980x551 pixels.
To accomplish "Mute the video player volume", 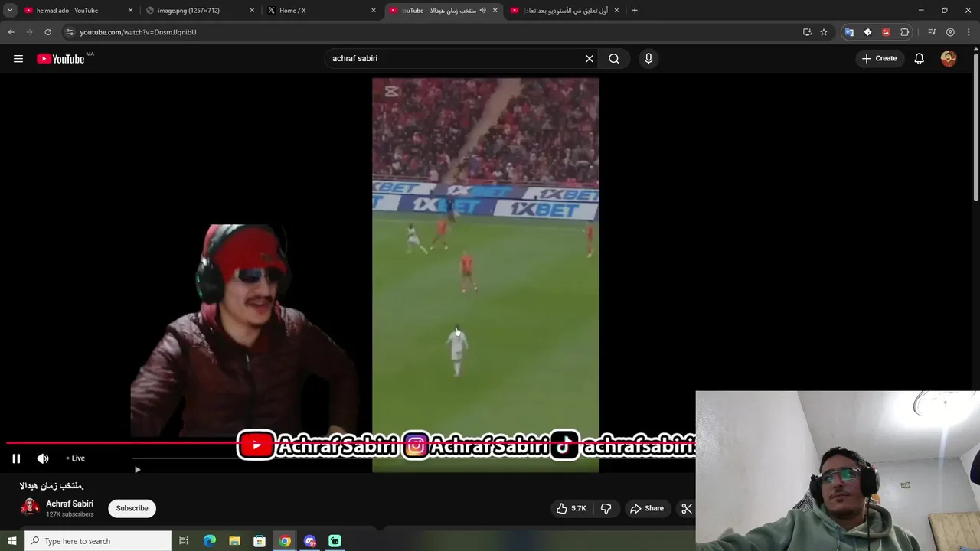I will pos(43,458).
